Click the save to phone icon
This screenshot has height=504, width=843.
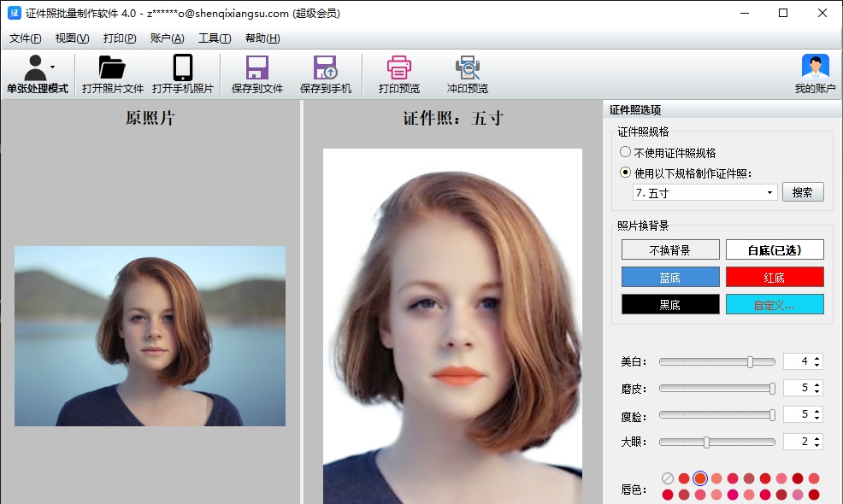point(325,68)
